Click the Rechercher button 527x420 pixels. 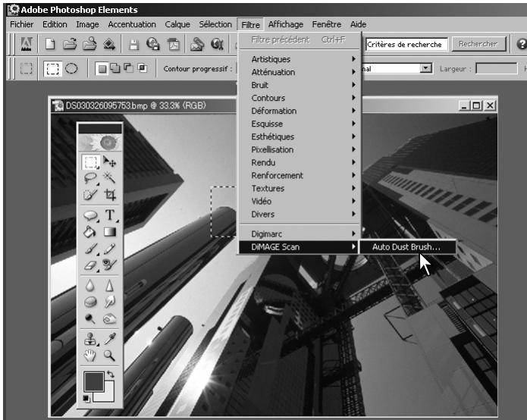pyautogui.click(x=478, y=44)
